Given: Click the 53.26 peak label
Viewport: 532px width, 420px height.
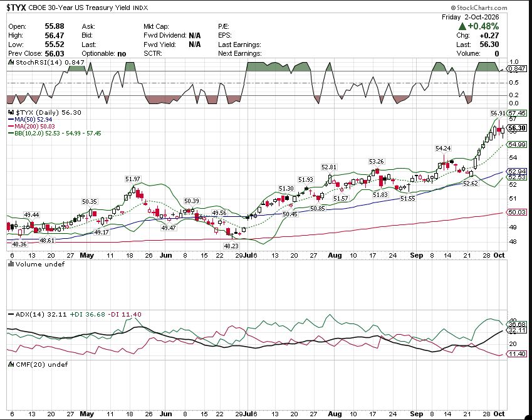Looking at the screenshot, I should (x=376, y=161).
